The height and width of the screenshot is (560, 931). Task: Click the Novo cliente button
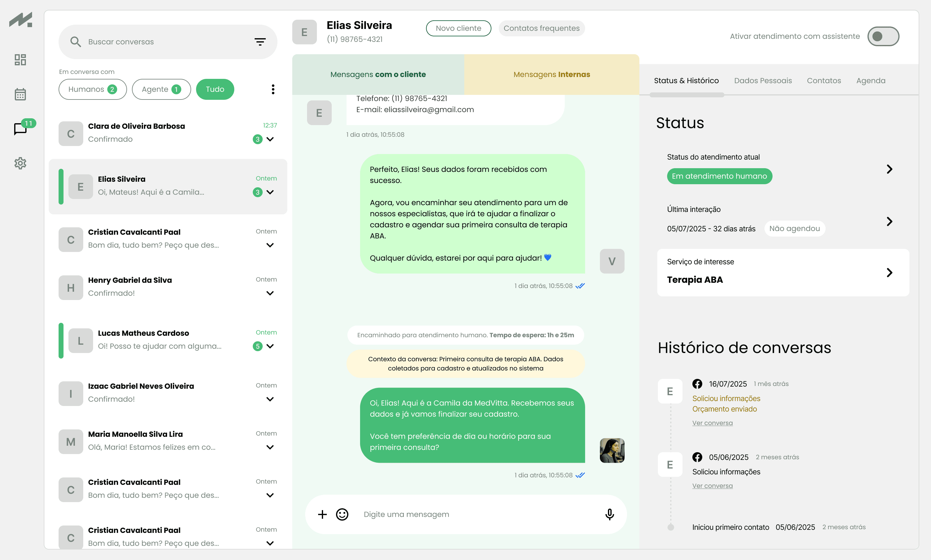click(x=458, y=28)
